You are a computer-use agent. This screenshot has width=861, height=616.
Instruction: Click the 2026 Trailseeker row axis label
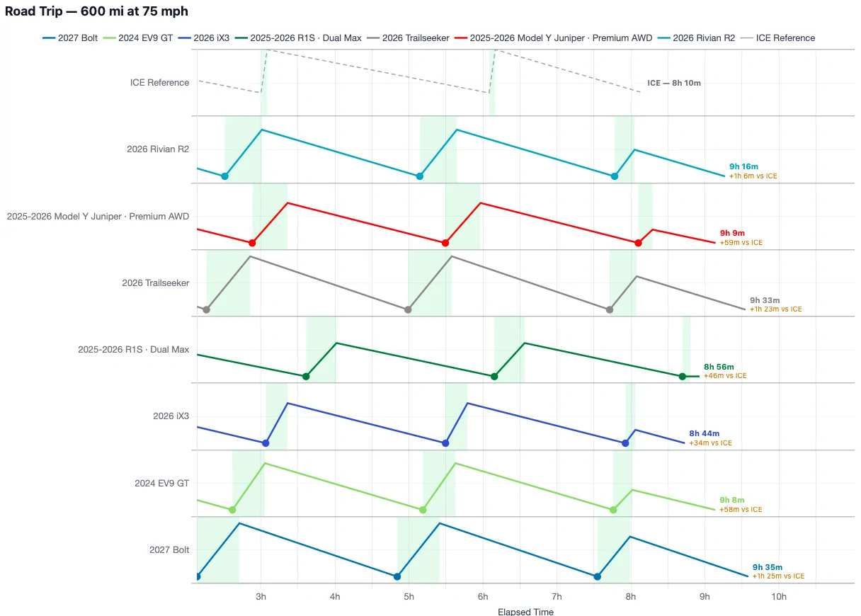156,283
